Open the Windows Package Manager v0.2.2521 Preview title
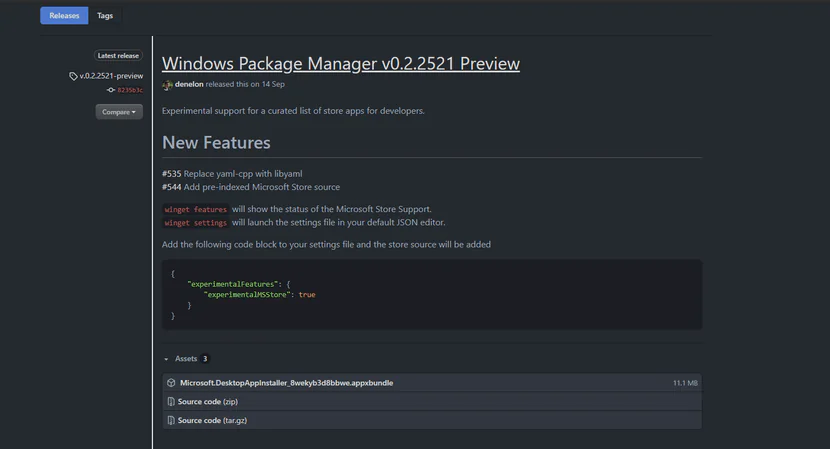 coord(340,64)
